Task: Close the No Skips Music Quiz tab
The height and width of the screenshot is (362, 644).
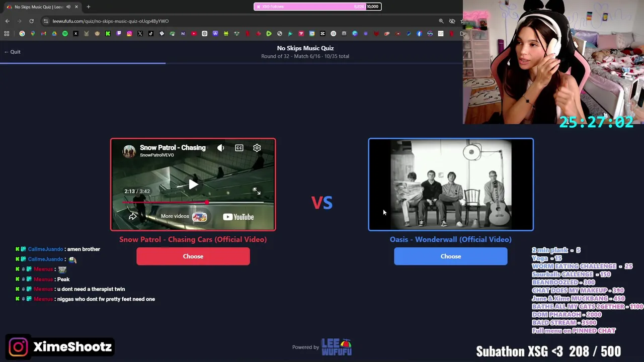Action: [76, 7]
